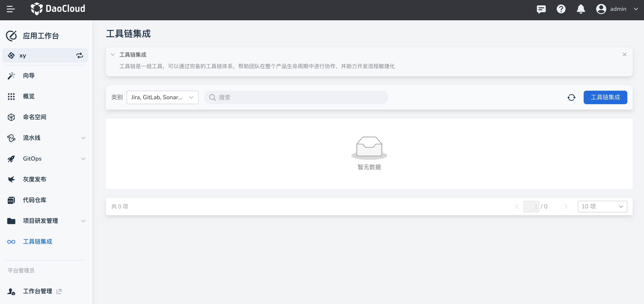Expand the GitOps submenu
This screenshot has width=644, height=304.
click(83, 159)
